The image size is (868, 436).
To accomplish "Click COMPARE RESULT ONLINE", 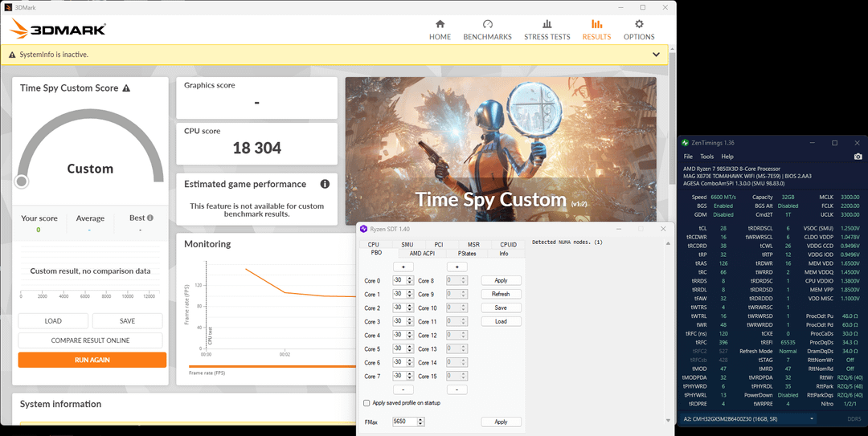I will click(x=90, y=340).
